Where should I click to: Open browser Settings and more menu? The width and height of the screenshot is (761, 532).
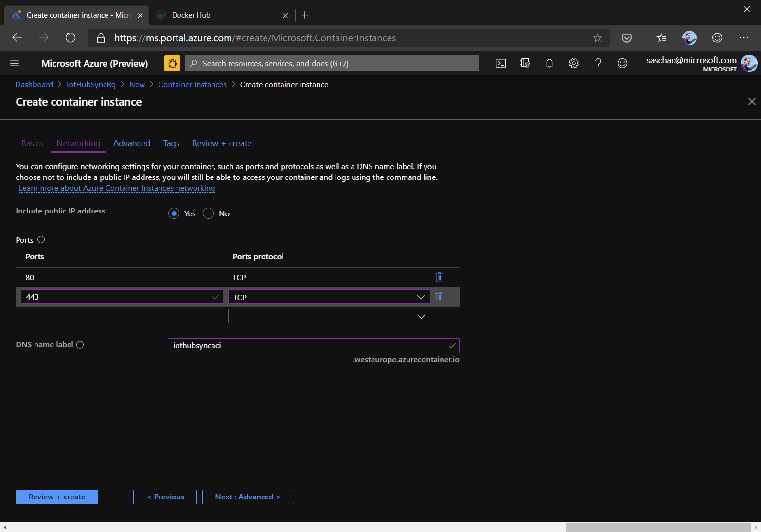[744, 38]
